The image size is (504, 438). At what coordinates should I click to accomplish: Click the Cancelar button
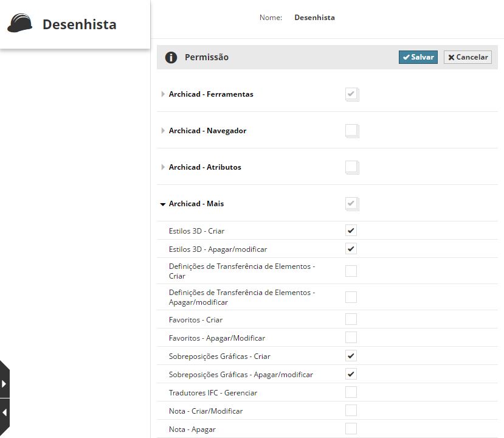tap(468, 57)
